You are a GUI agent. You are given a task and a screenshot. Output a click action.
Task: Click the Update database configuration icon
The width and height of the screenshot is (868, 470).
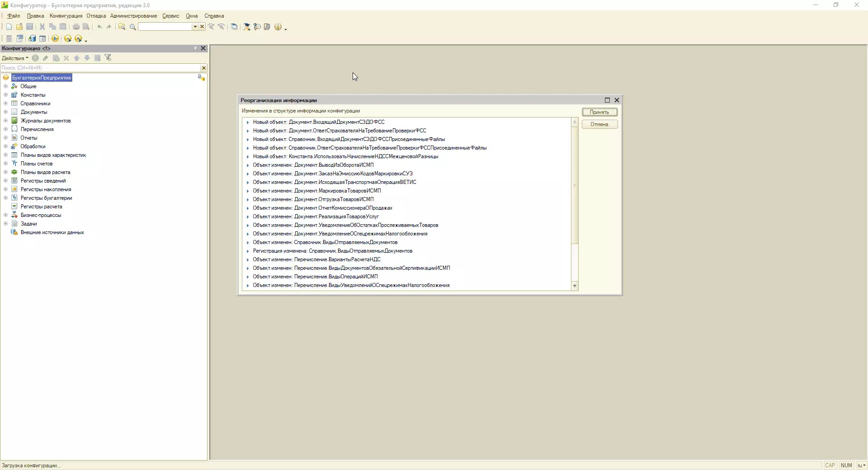(32, 39)
